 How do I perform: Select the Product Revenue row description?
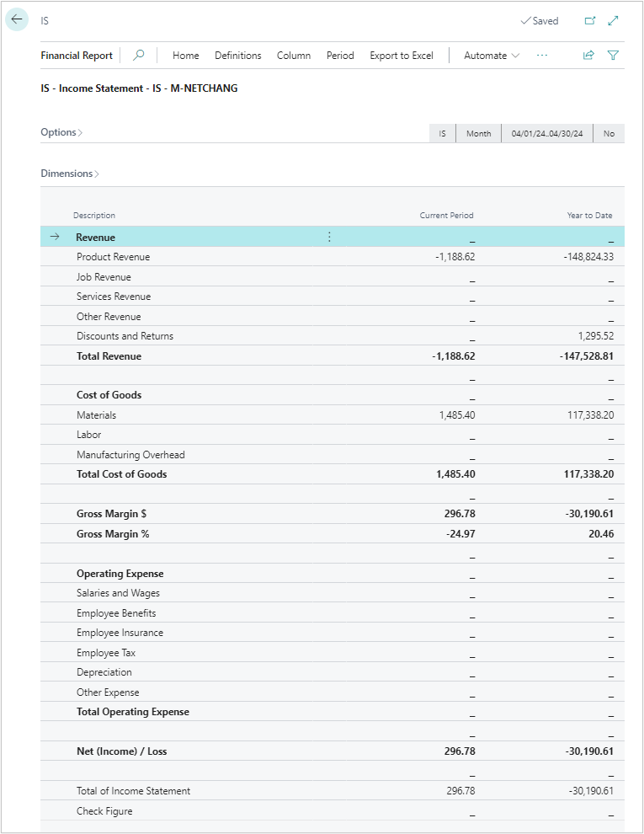pyautogui.click(x=114, y=256)
